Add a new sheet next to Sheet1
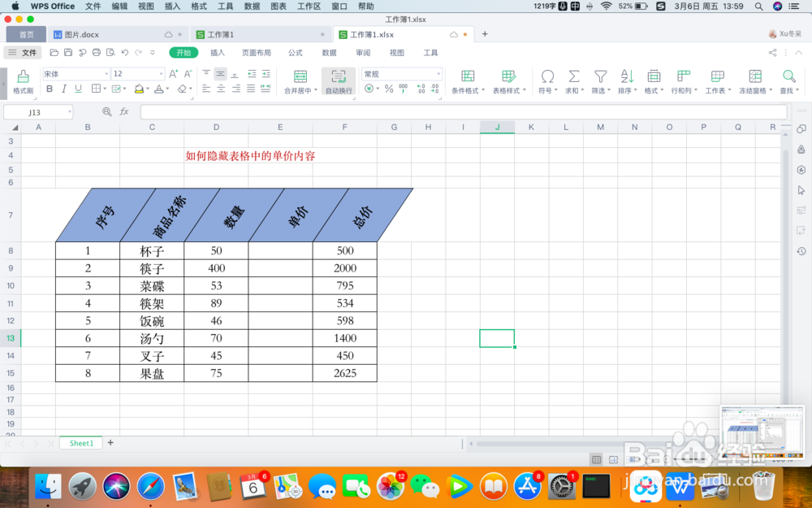The width and height of the screenshot is (812, 508). click(110, 443)
